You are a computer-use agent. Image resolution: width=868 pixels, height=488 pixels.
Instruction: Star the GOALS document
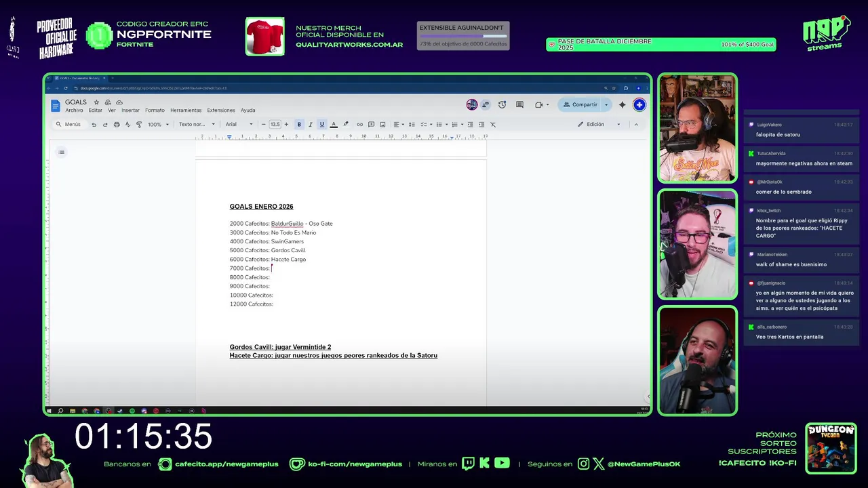[x=96, y=102]
